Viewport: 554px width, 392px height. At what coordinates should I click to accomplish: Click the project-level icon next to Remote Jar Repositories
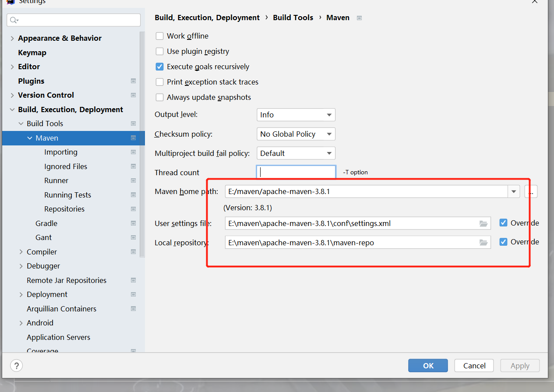tap(133, 280)
